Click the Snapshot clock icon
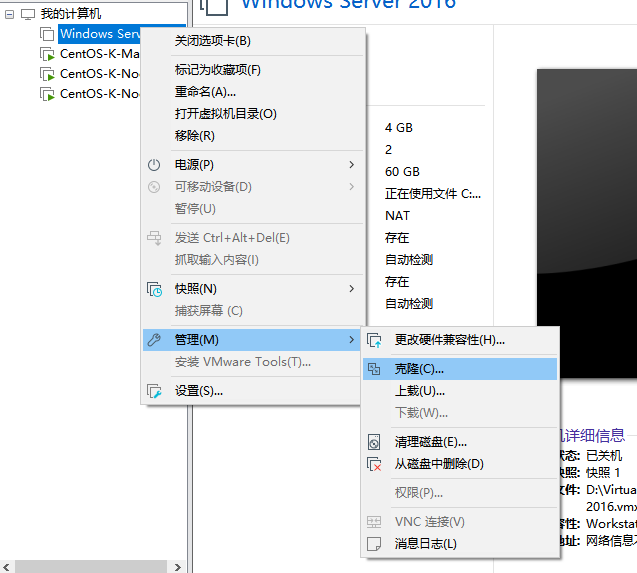This screenshot has height=573, width=637. click(x=154, y=289)
